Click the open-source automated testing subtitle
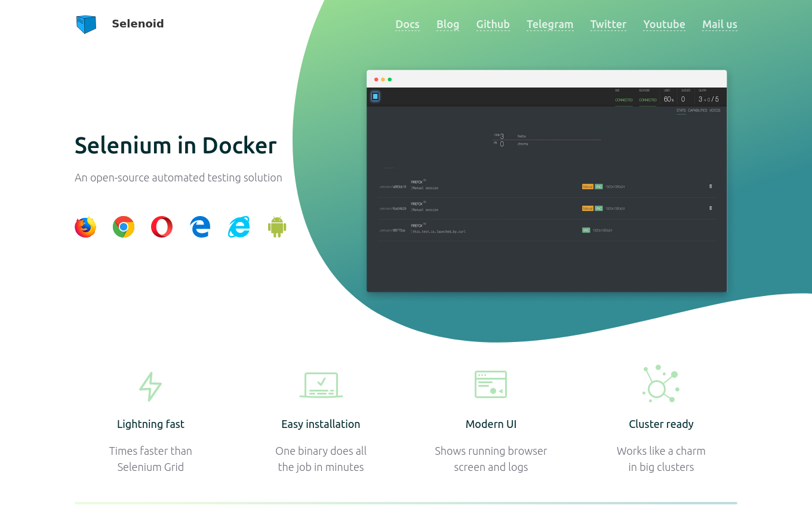812x530 pixels. pyautogui.click(x=179, y=178)
